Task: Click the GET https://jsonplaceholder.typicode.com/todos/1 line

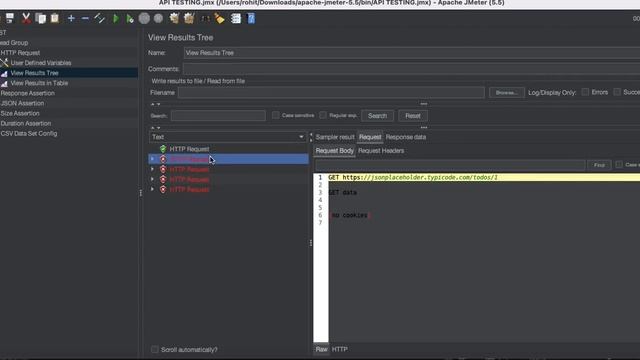Action: click(413, 178)
